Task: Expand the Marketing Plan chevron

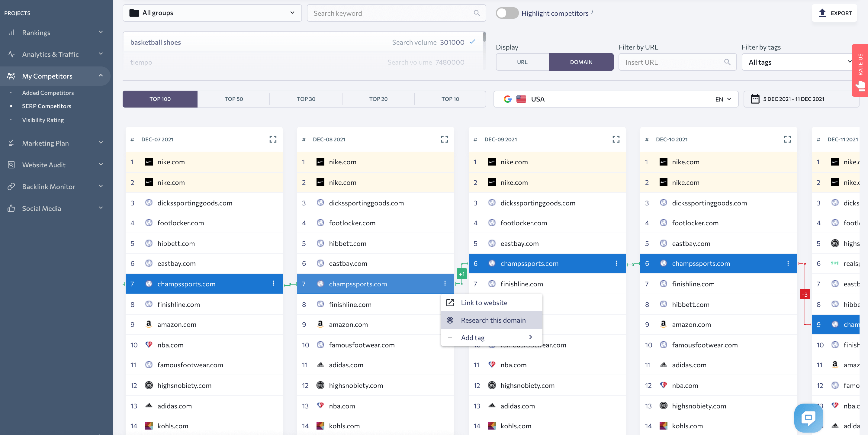Action: point(101,143)
